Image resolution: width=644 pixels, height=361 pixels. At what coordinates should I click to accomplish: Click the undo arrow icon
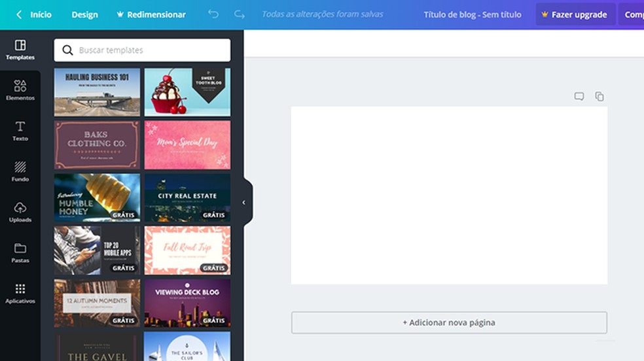pos(213,14)
